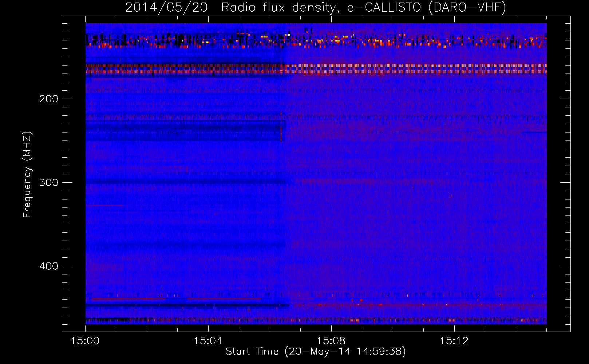Image resolution: width=589 pixels, height=364 pixels.
Task: Select the 200 frequency tick label
Action: (x=49, y=99)
